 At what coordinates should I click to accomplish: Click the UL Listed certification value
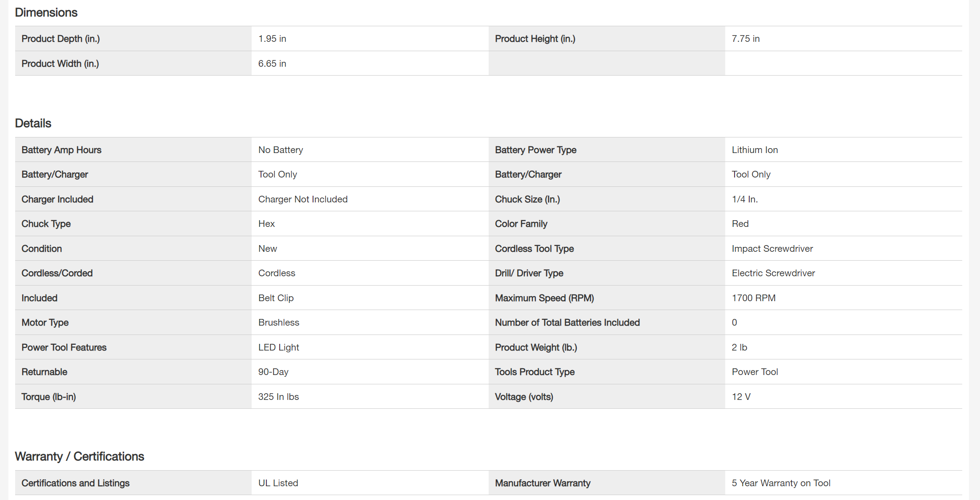tap(278, 483)
